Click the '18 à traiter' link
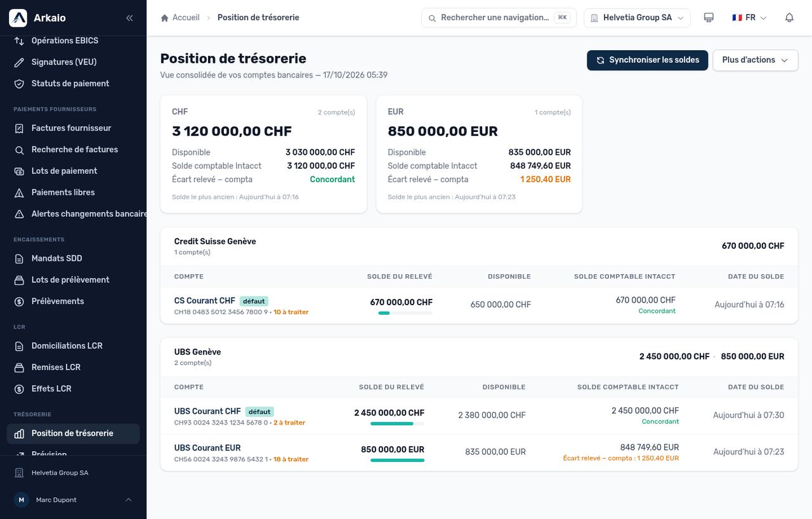 [x=291, y=459]
